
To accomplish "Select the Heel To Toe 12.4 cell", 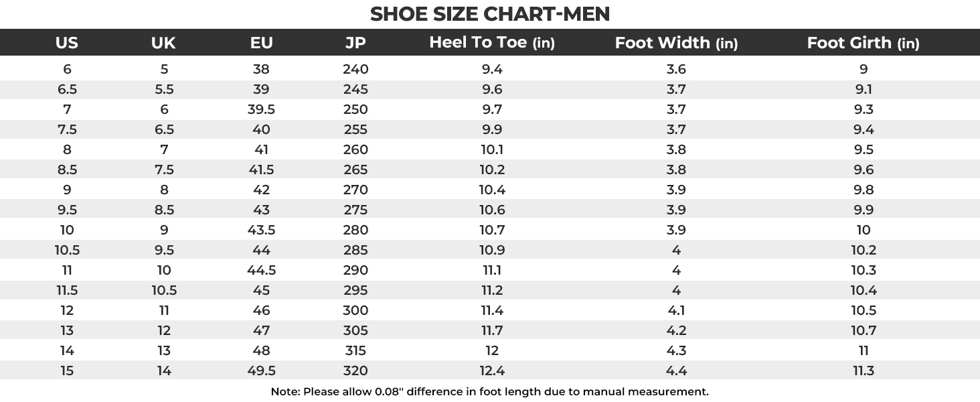I will pos(492,371).
